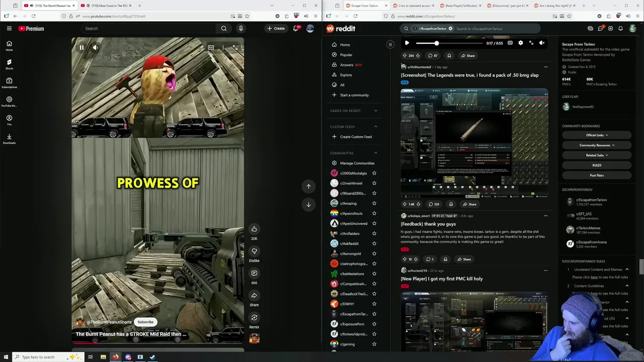
Task: Share the .50 bmg slap post
Action: (469, 204)
